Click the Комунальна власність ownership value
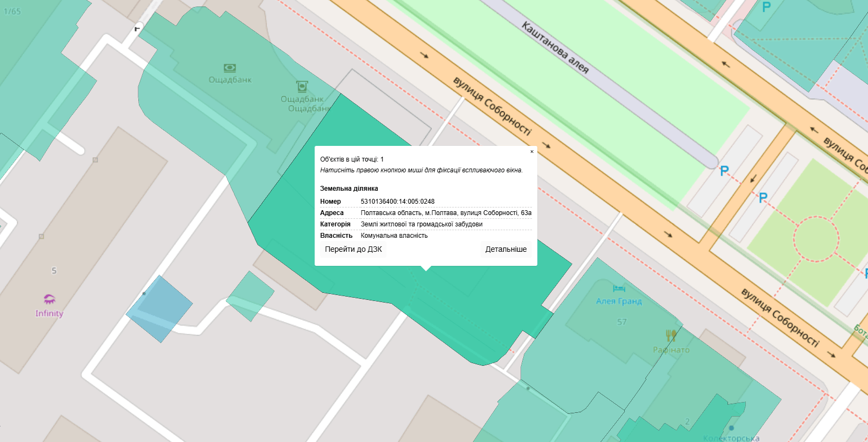 pyautogui.click(x=394, y=236)
